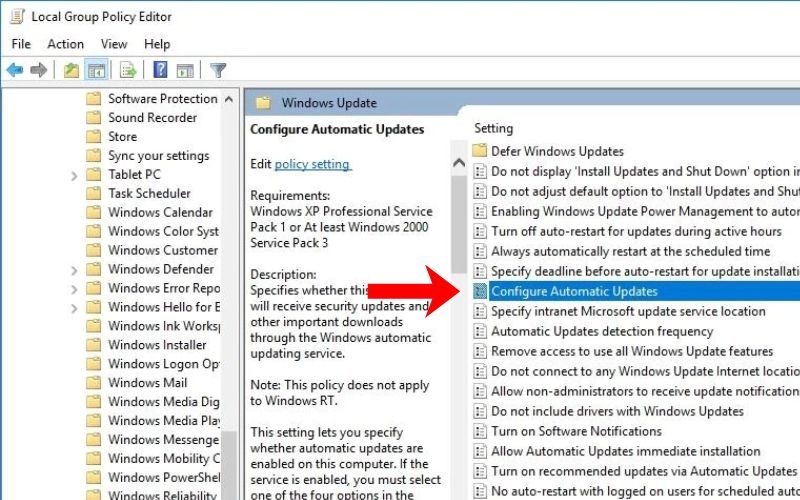Open the Action menu
This screenshot has width=800, height=500.
[x=65, y=44]
